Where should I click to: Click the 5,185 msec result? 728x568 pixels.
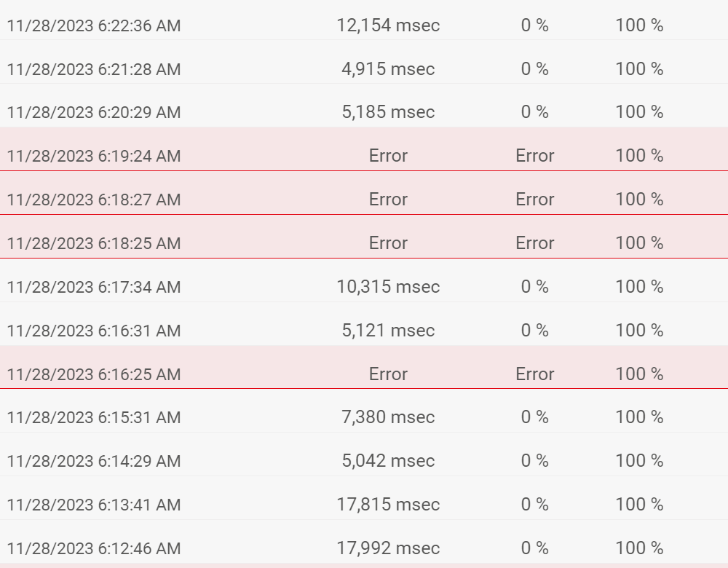pyautogui.click(x=388, y=112)
